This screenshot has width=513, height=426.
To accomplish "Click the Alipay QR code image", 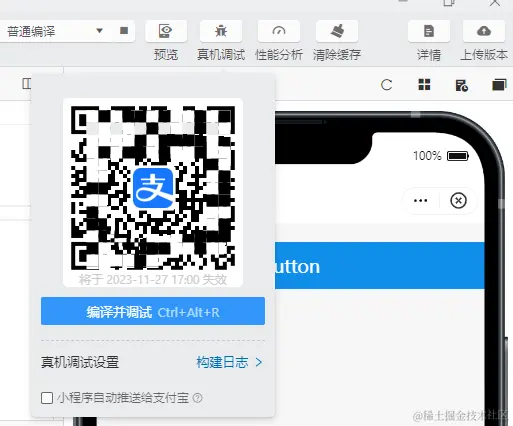I will (x=153, y=188).
